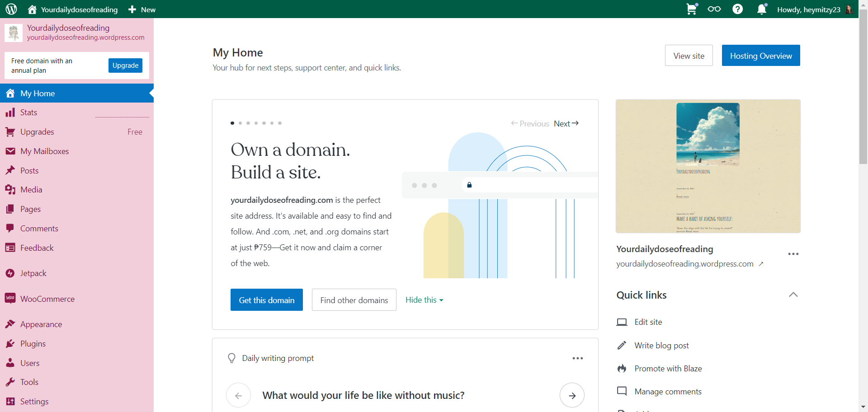Viewport: 868px width, 412px height.
Task: Click the Media icon in sidebar
Action: tap(10, 190)
